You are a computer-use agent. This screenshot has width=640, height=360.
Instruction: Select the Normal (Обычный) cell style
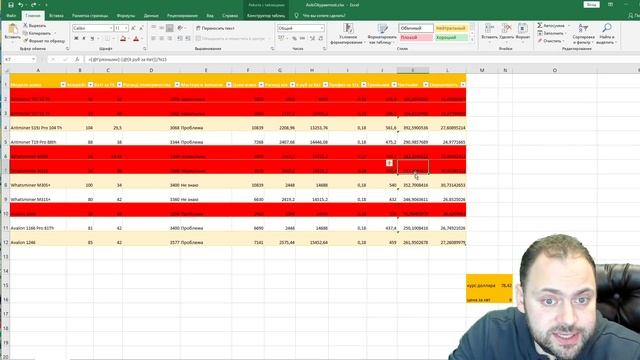[416, 28]
